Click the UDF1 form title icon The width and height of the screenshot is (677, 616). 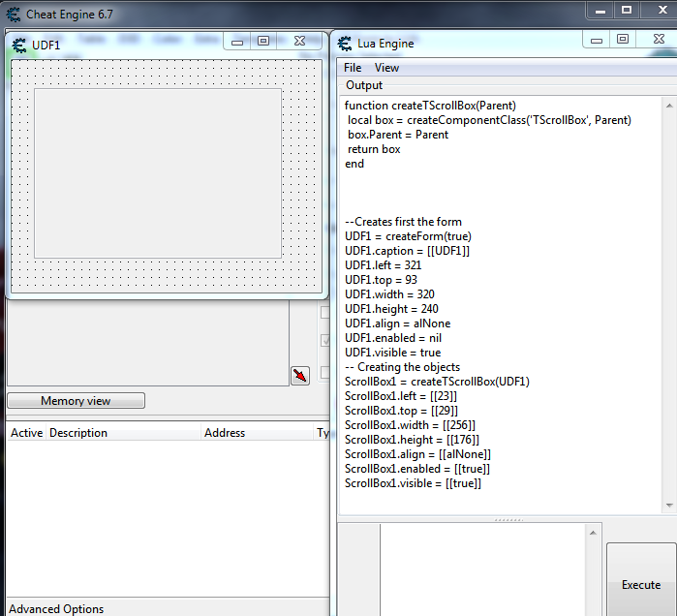(18, 45)
